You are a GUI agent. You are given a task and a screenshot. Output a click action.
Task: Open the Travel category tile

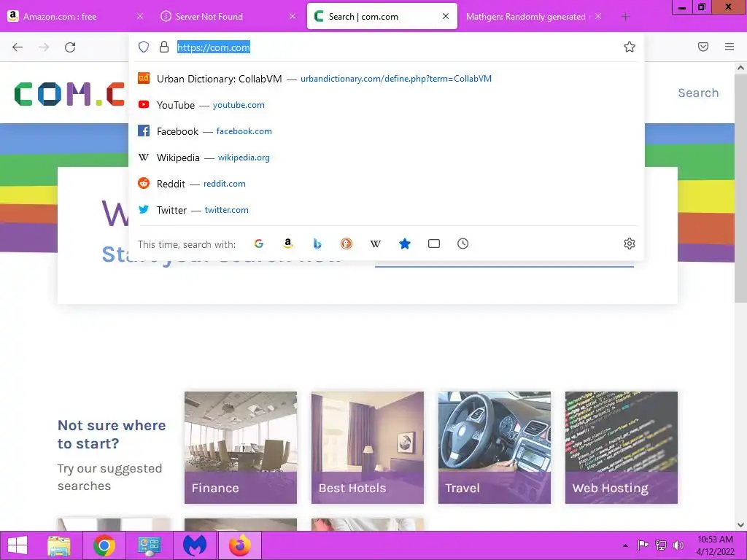click(494, 447)
